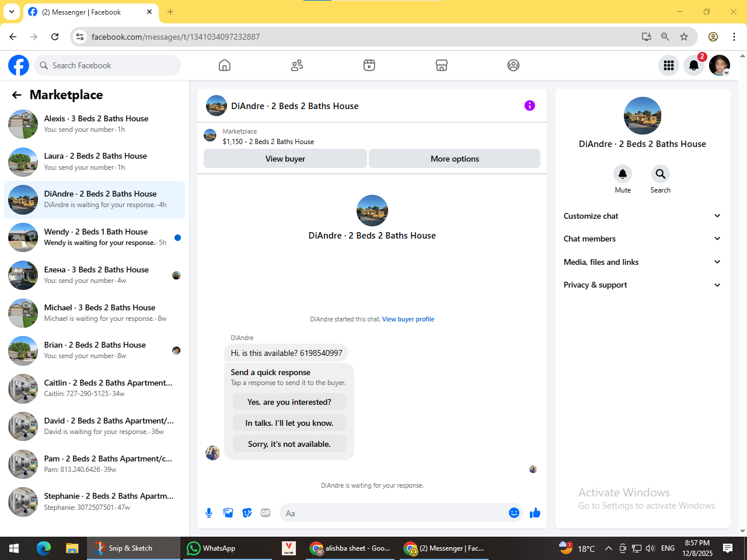The width and height of the screenshot is (747, 560).
Task: Open Caitlin 2 Beds 2 Baths Apartment chat
Action: point(95,388)
